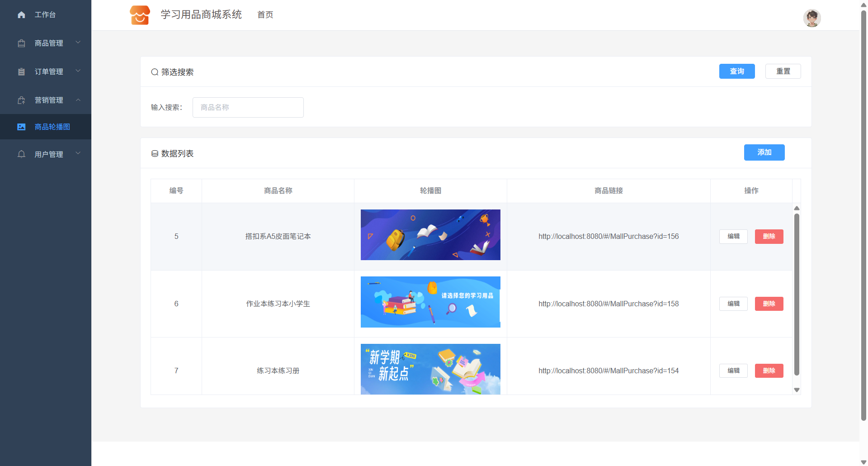Click the 商品轮播图 picture icon

(x=21, y=127)
